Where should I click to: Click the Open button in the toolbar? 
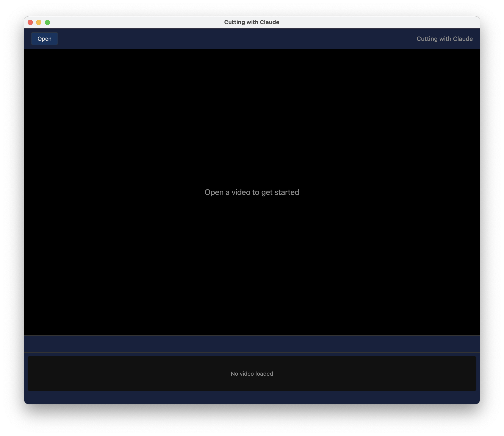(x=44, y=38)
